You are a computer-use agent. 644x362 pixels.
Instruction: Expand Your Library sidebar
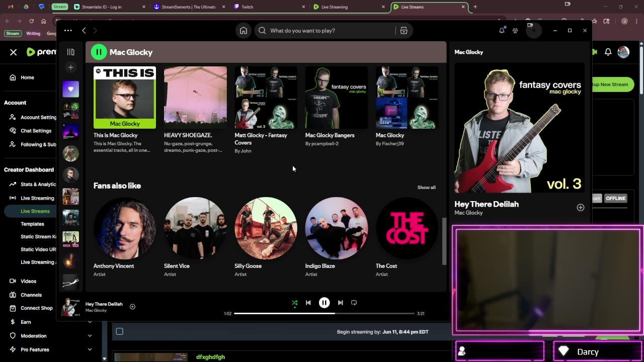[x=71, y=52]
